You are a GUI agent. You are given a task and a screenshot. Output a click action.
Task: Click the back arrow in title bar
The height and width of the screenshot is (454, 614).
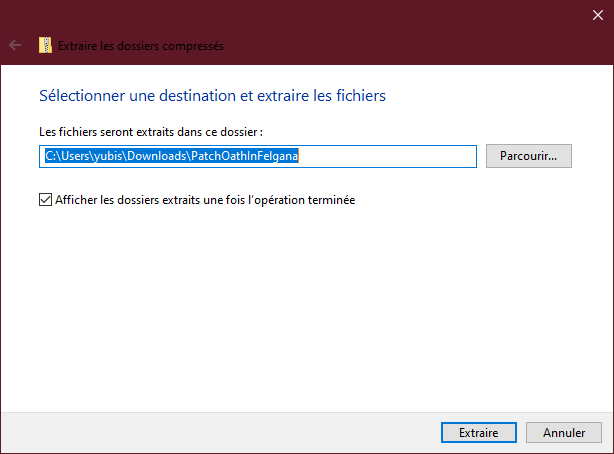(x=15, y=45)
